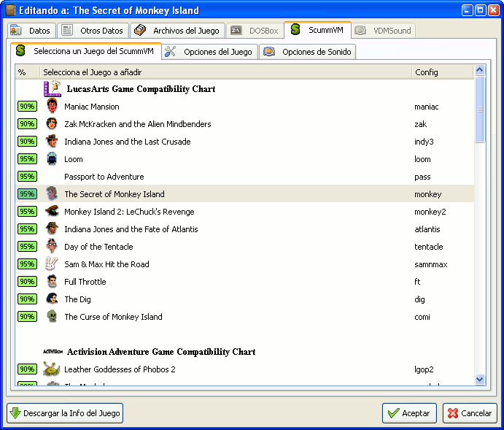Click LucasArts Game Compatibility Chart heading
The width and height of the screenshot is (504, 430).
141,89
